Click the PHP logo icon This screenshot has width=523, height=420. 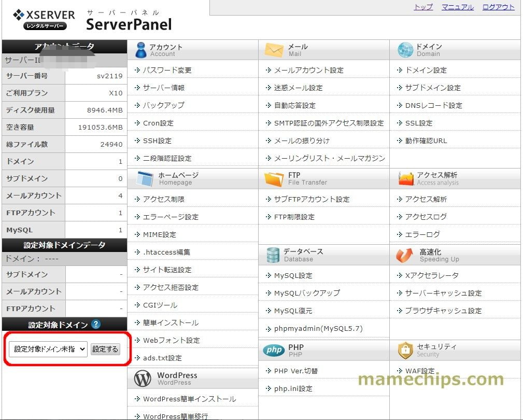point(274,350)
